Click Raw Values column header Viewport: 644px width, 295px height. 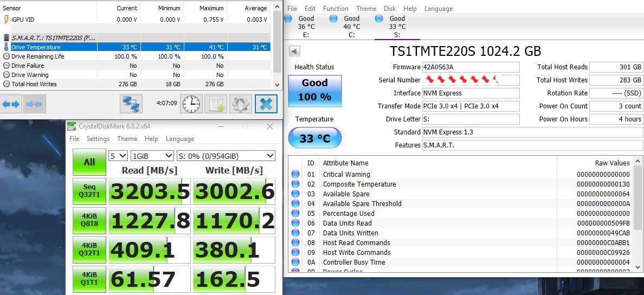(x=612, y=163)
